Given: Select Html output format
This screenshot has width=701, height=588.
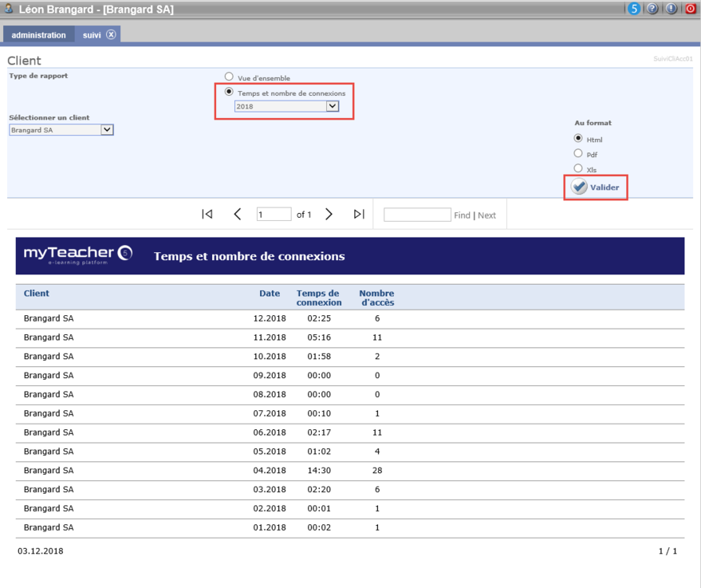Looking at the screenshot, I should (578, 139).
